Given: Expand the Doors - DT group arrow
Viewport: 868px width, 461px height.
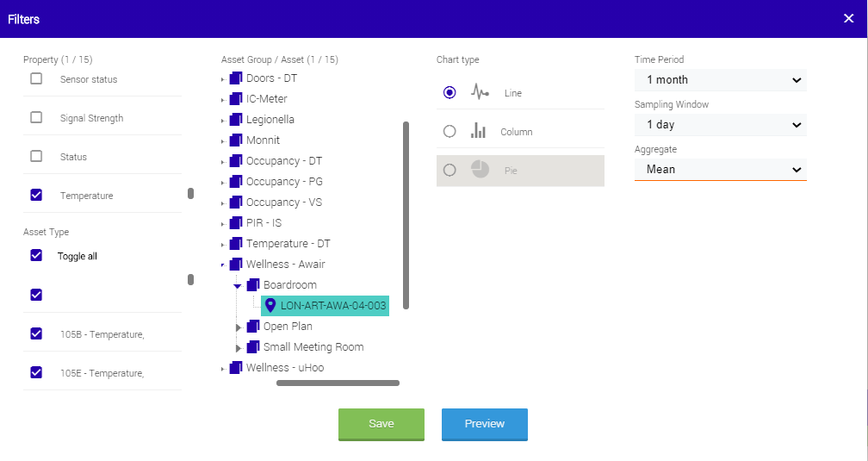Looking at the screenshot, I should (223, 80).
